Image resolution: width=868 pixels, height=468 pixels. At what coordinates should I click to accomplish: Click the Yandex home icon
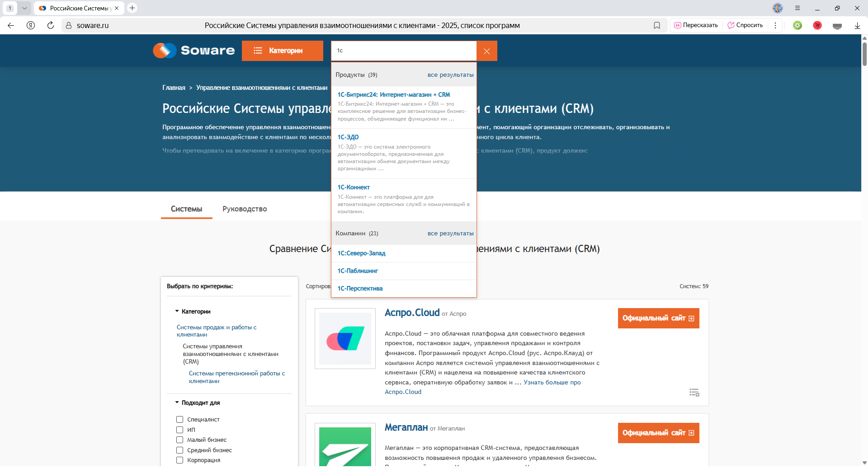31,25
